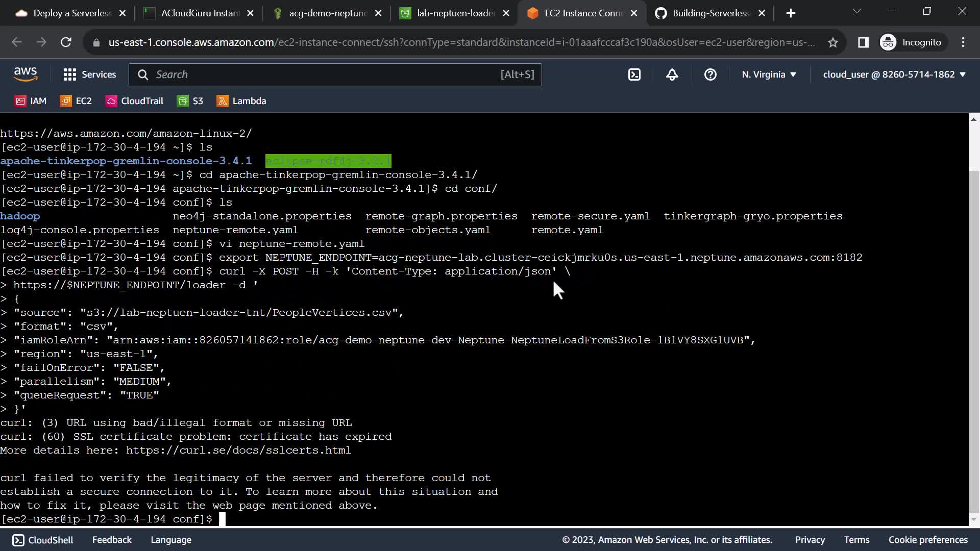This screenshot has height=551, width=980.
Task: Reload the current browser page
Action: (66, 42)
